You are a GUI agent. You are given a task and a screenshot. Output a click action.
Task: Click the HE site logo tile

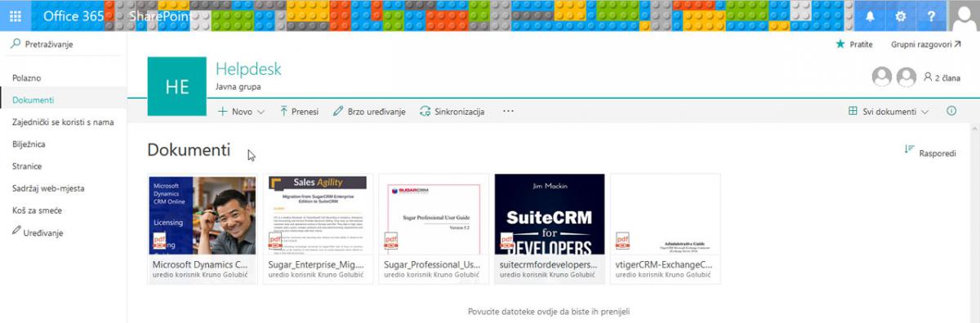pos(176,87)
